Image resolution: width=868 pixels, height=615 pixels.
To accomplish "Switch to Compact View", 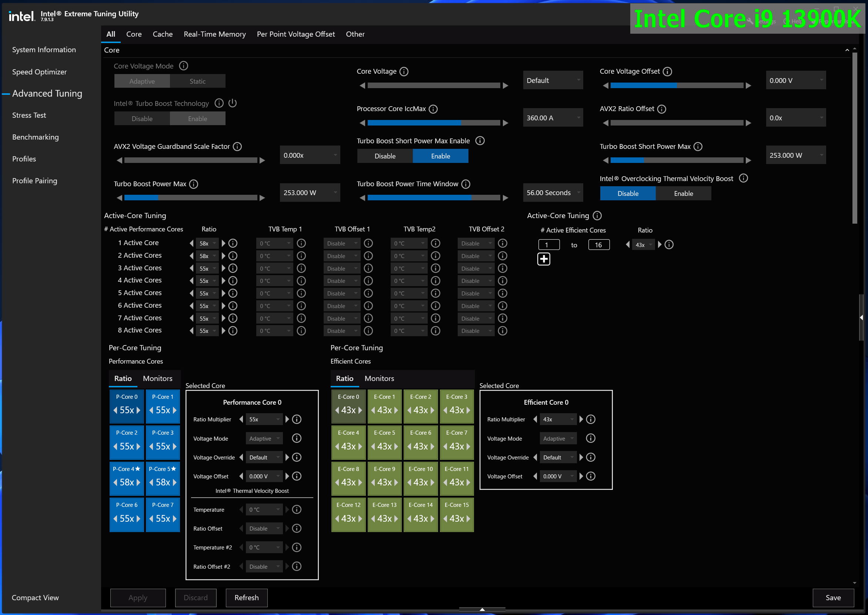I will pyautogui.click(x=35, y=598).
